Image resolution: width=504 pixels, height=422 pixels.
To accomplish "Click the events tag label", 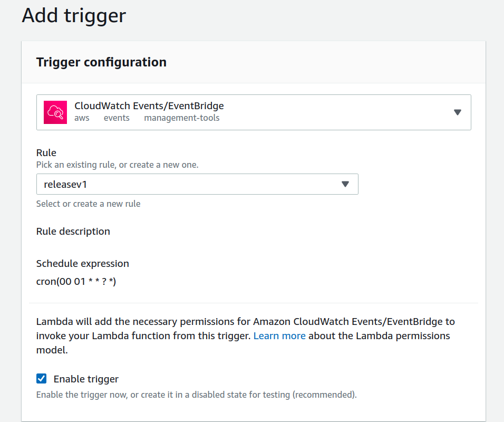I will point(117,118).
